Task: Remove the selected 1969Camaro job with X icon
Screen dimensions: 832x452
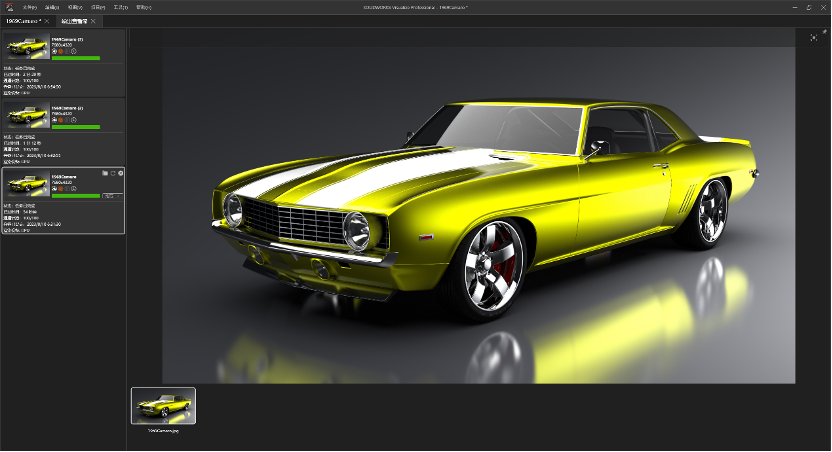Action: [x=121, y=173]
